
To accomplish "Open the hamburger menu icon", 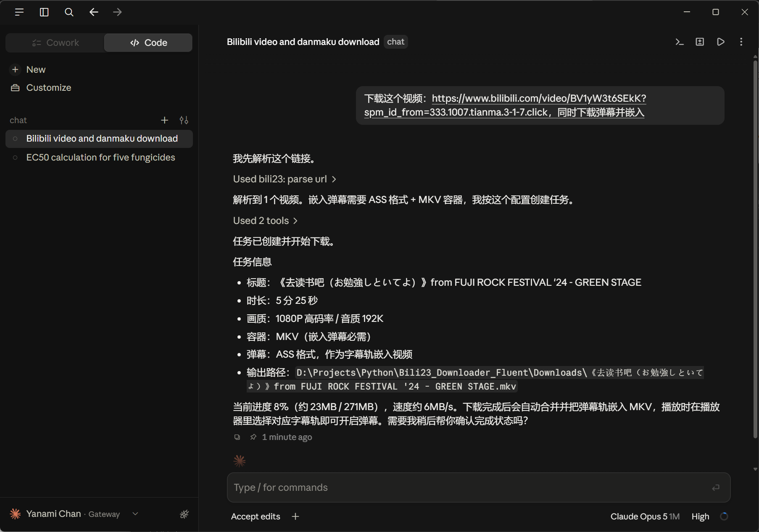I will pos(19,12).
